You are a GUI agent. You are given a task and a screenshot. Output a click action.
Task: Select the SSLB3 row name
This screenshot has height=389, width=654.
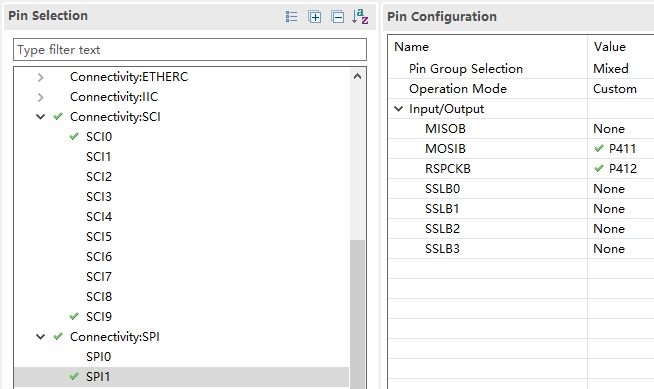coord(442,249)
